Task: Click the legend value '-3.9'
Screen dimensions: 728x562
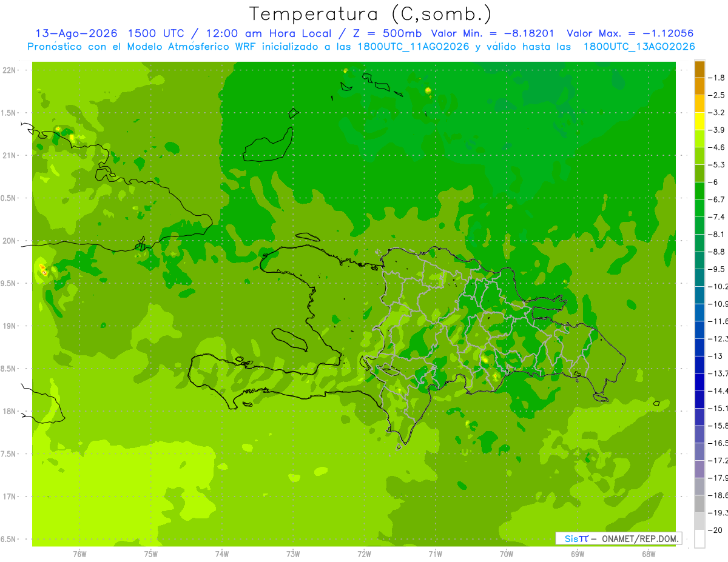Action: tap(716, 130)
